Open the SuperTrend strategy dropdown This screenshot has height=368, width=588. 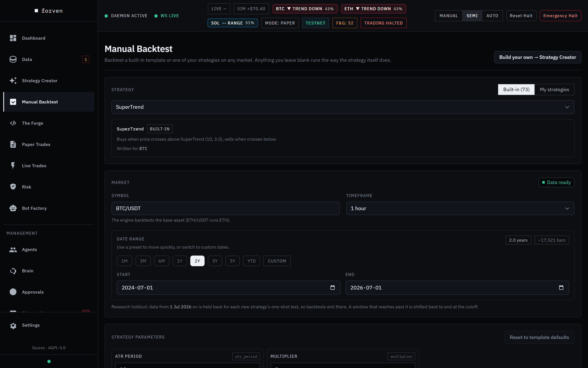click(343, 107)
